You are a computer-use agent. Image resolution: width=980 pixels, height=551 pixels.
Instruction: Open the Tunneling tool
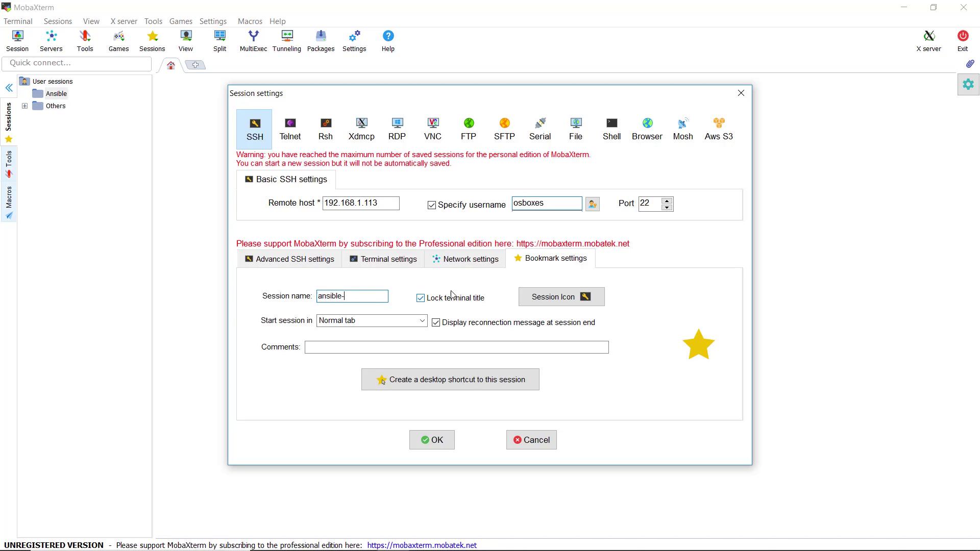(286, 41)
